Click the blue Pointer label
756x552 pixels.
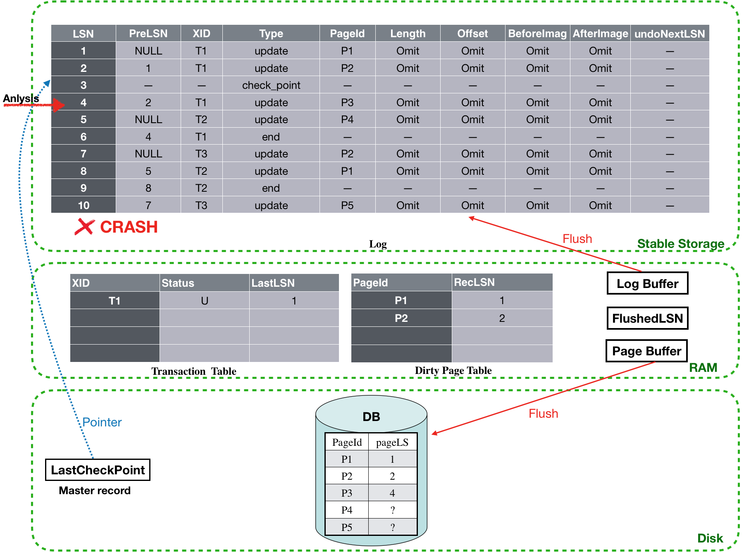[x=102, y=422]
